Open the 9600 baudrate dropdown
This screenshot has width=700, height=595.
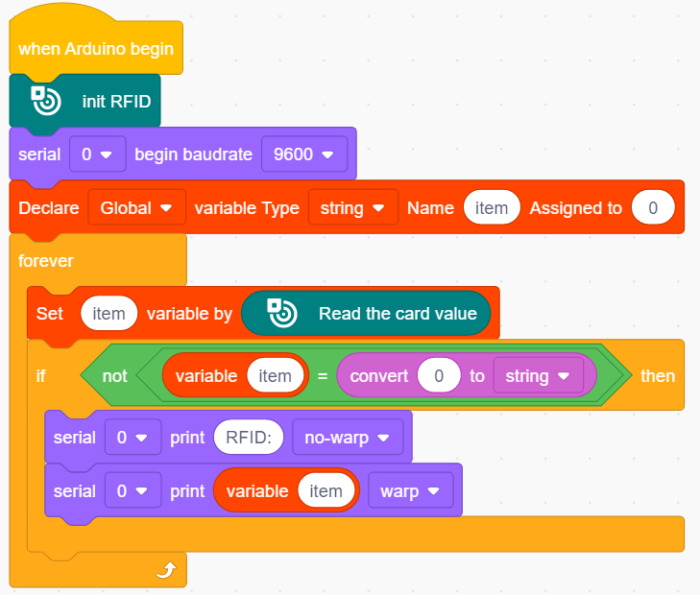304,155
